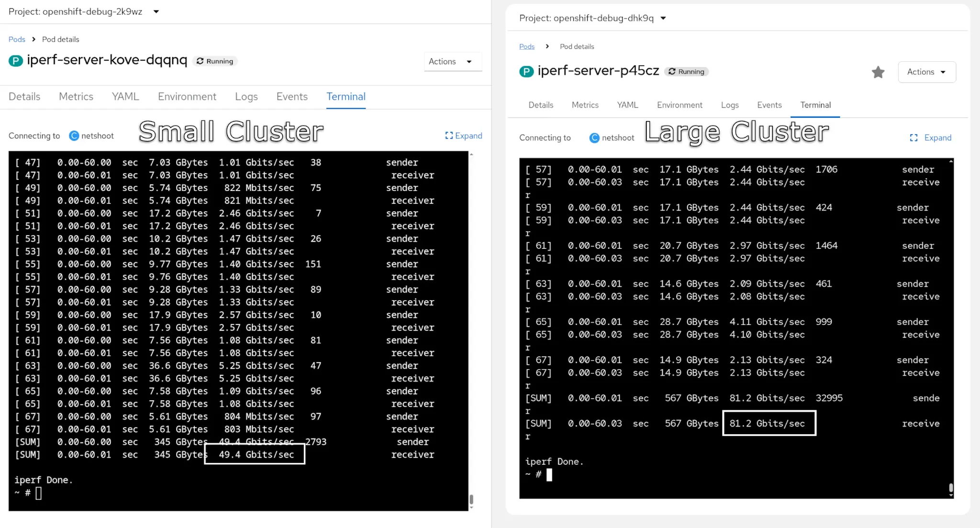
Task: Click the netshoot container icon in small cluster
Action: coord(74,136)
